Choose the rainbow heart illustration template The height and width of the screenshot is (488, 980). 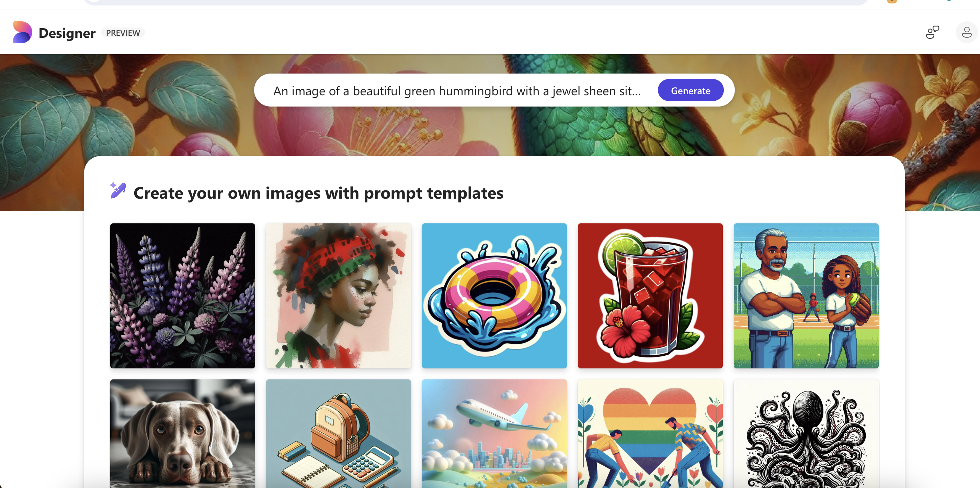[650, 434]
